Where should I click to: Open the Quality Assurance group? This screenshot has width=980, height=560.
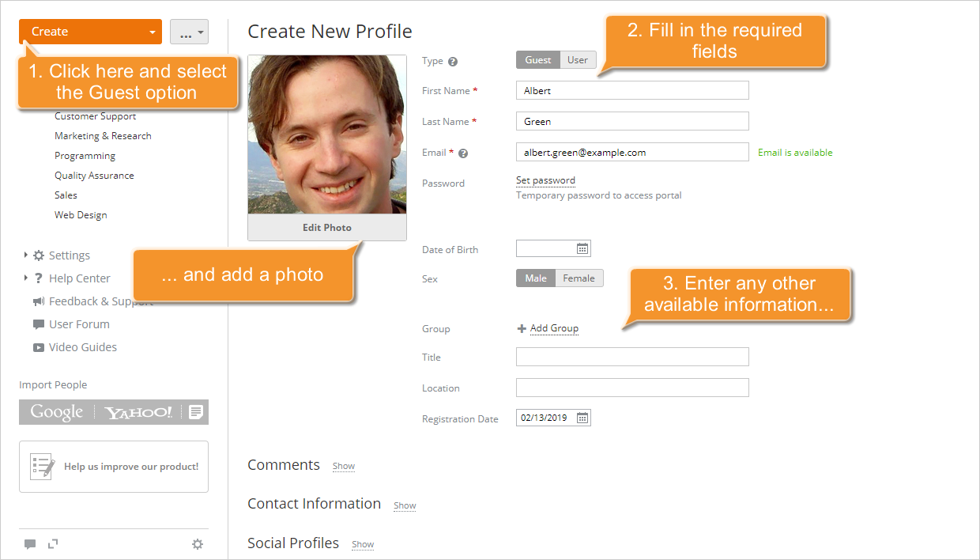point(93,175)
